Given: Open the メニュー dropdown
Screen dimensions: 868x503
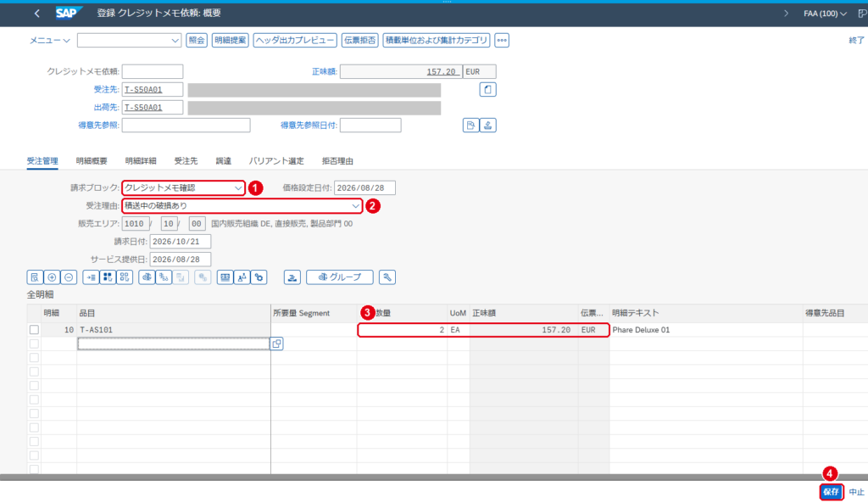Looking at the screenshot, I should coord(50,41).
